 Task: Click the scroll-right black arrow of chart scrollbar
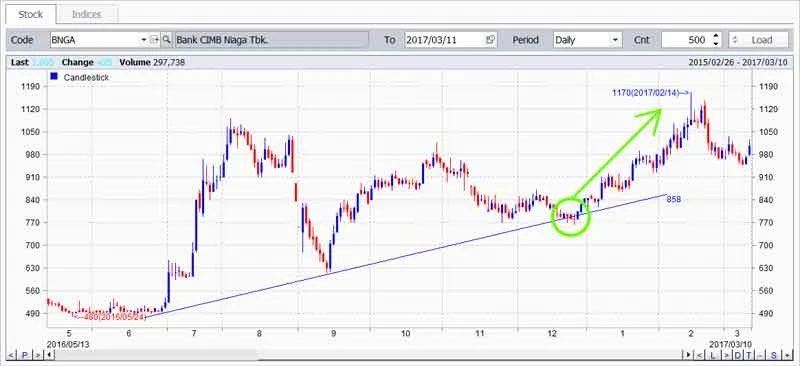688,355
